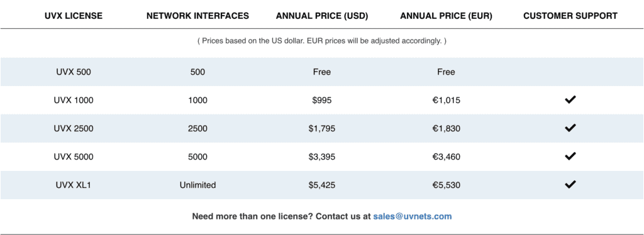Click the ANNUAL PRICE (USD) header
Viewport: 644px width, 235px height.
(322, 16)
